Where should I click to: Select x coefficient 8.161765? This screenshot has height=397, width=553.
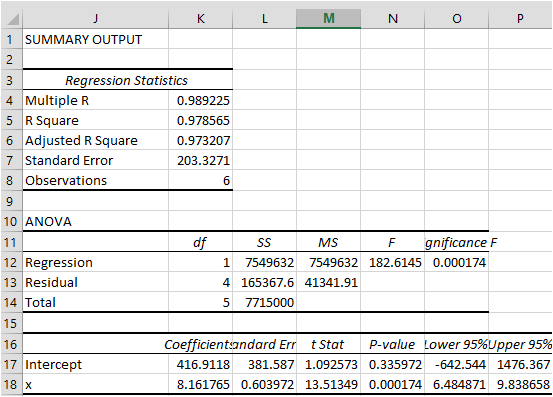point(200,384)
